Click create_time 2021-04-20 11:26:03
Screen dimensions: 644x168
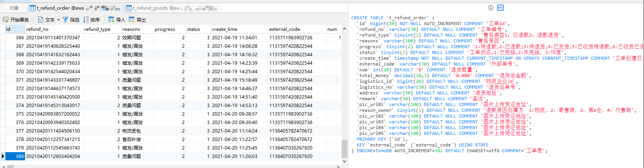coord(239,156)
